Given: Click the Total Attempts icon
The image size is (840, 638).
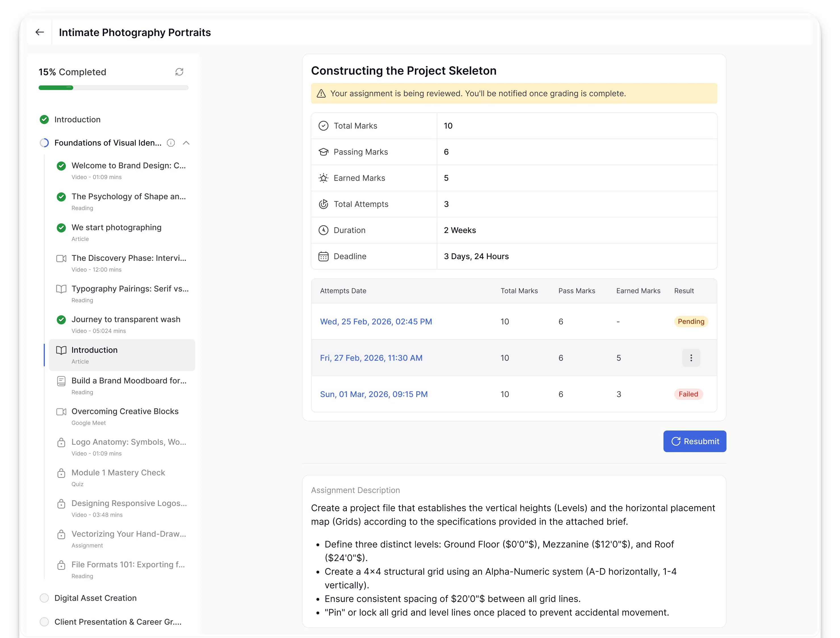Looking at the screenshot, I should click(x=324, y=204).
